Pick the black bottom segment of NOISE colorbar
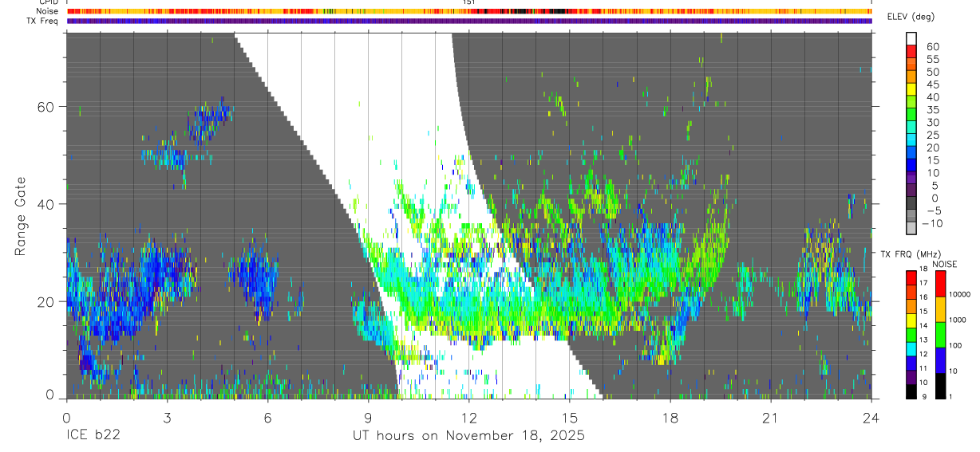The image size is (980, 452). coord(940,385)
